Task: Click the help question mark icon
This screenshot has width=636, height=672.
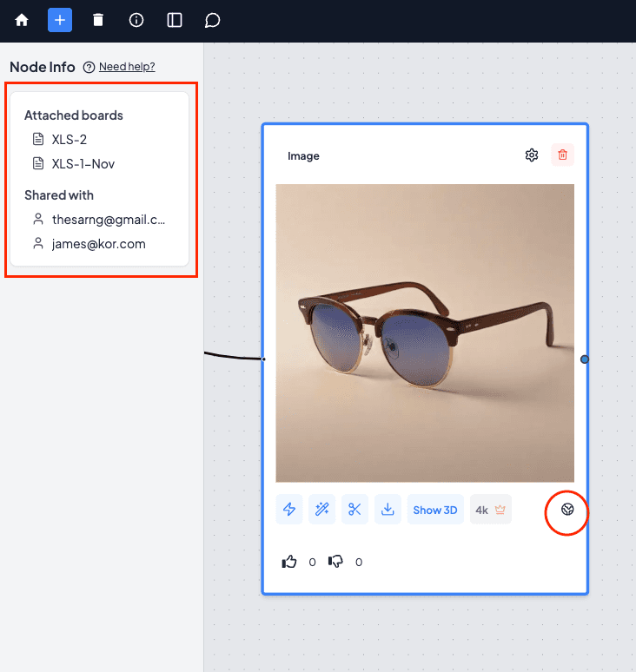Action: (x=89, y=67)
